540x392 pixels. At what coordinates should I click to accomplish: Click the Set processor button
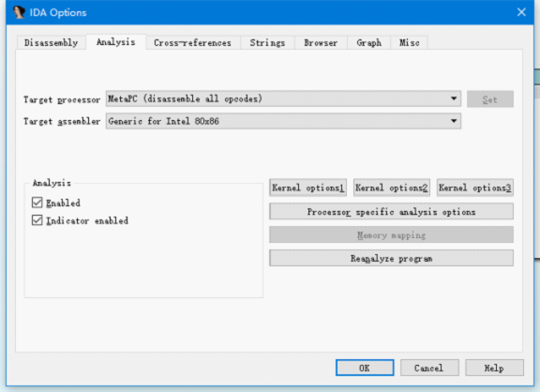click(490, 99)
